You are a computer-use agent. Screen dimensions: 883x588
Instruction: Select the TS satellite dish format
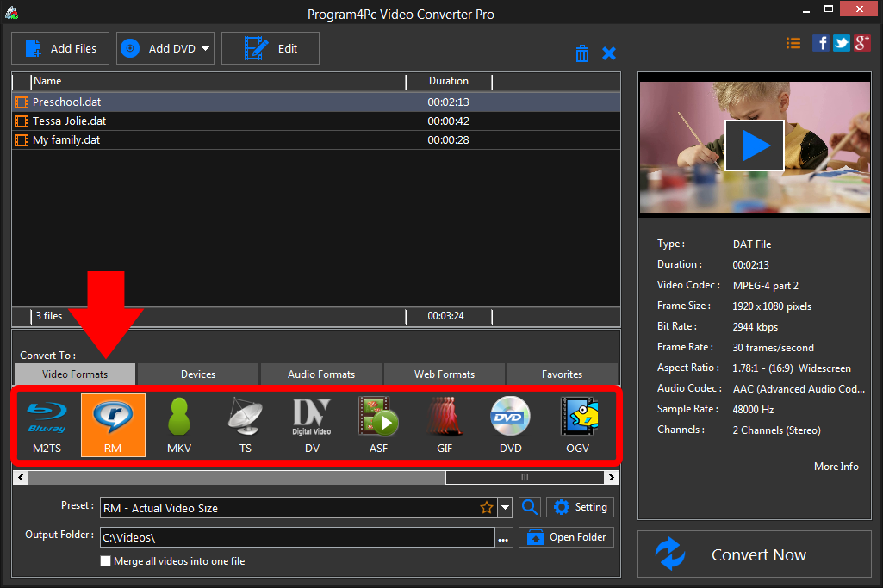tap(245, 424)
